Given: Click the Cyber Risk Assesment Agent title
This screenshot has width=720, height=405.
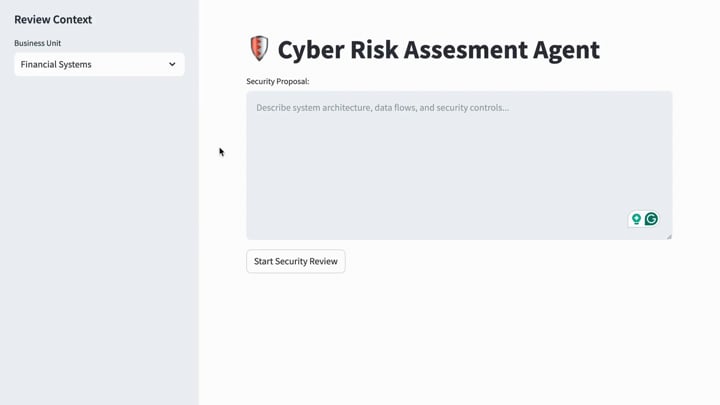Looking at the screenshot, I should coord(439,50).
